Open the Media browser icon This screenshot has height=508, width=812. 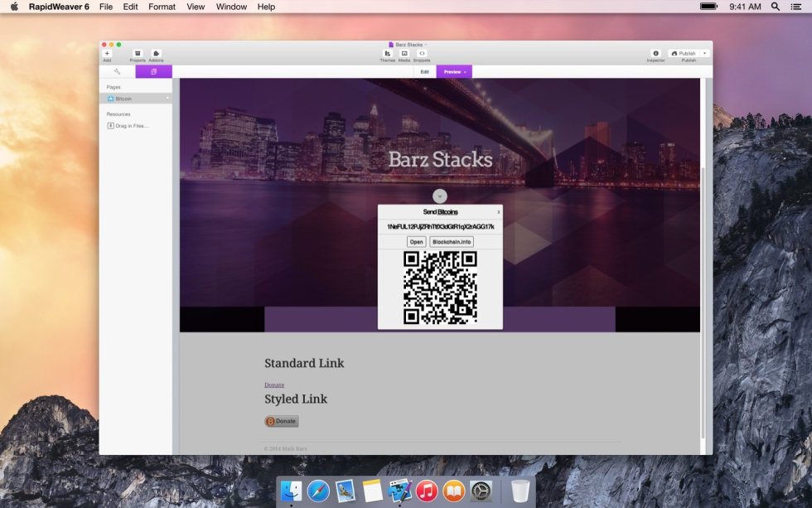[404, 54]
